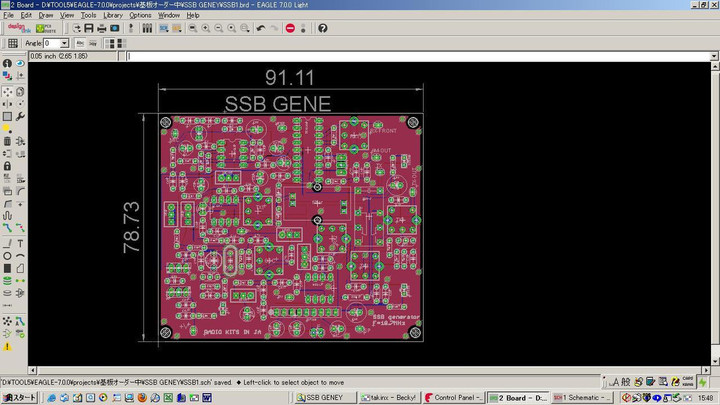Click the Undo arrow icon
This screenshot has height=405, width=720.
pos(260,28)
